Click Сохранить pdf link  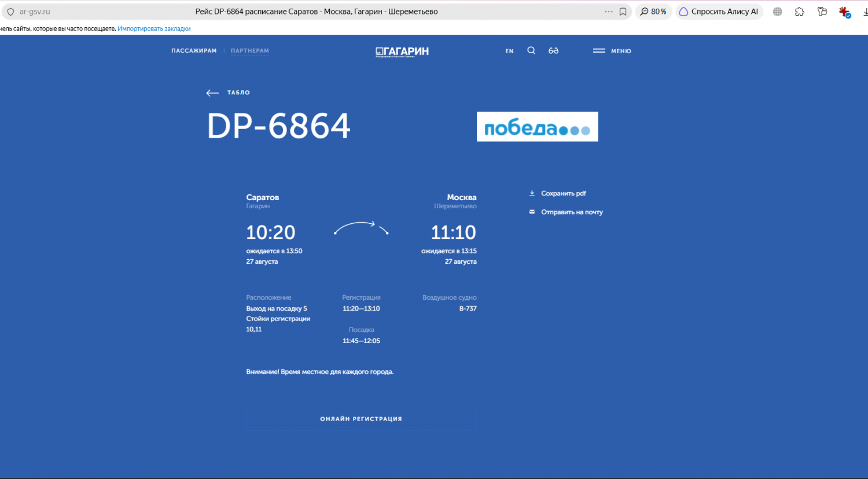(564, 193)
